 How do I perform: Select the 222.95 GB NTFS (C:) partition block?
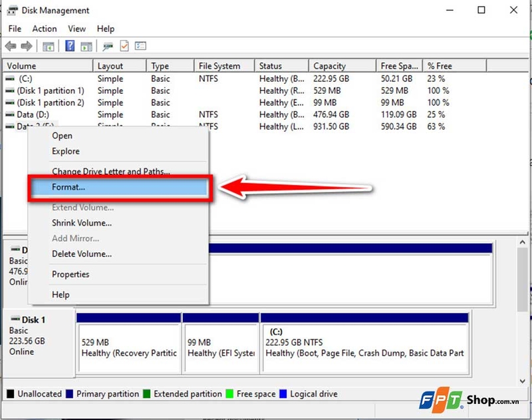point(364,343)
